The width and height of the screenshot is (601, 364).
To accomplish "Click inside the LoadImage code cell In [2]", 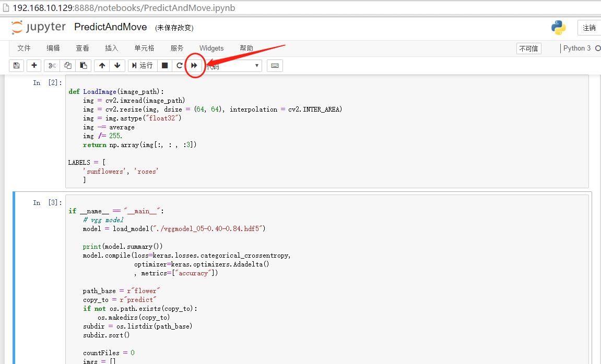I will [327, 131].
